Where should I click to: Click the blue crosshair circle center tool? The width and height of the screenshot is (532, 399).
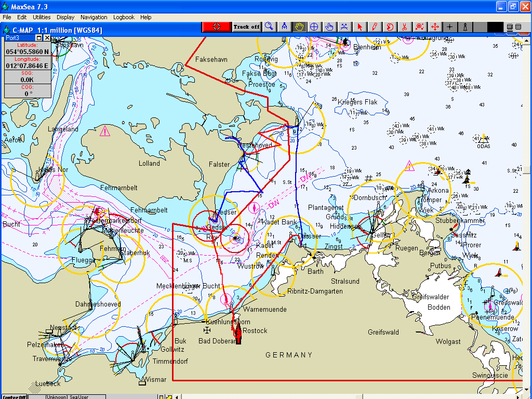coord(314,27)
